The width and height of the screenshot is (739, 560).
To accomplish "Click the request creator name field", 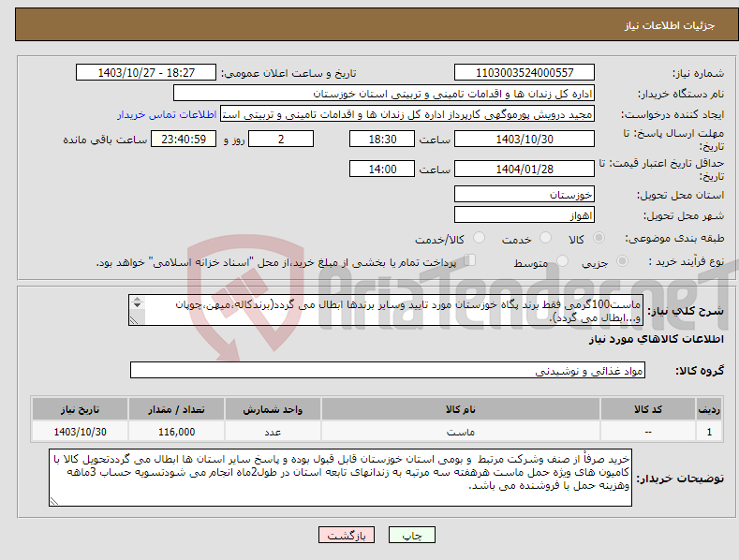I will click(x=407, y=114).
